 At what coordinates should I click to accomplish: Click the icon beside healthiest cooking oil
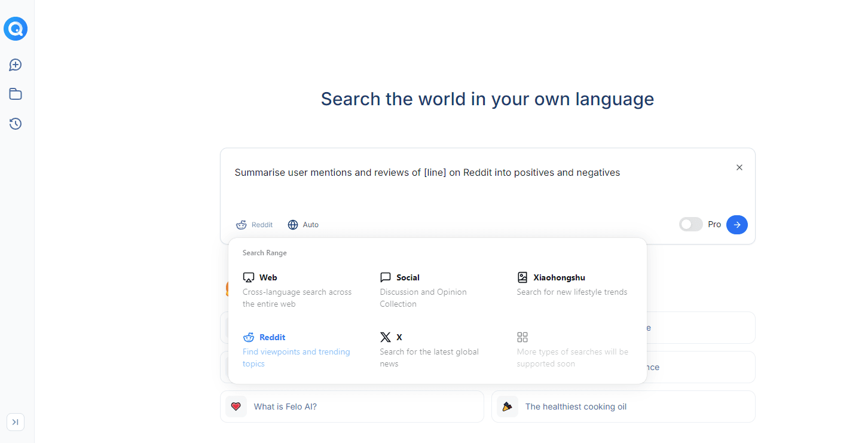coord(508,407)
